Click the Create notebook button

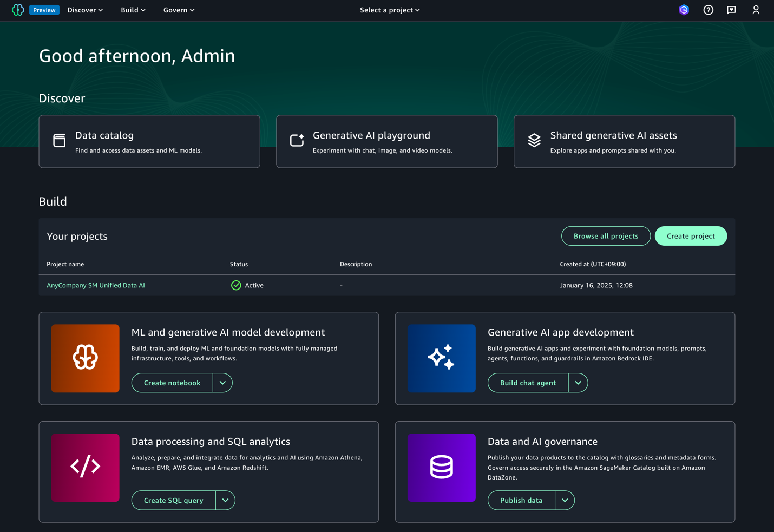click(172, 383)
